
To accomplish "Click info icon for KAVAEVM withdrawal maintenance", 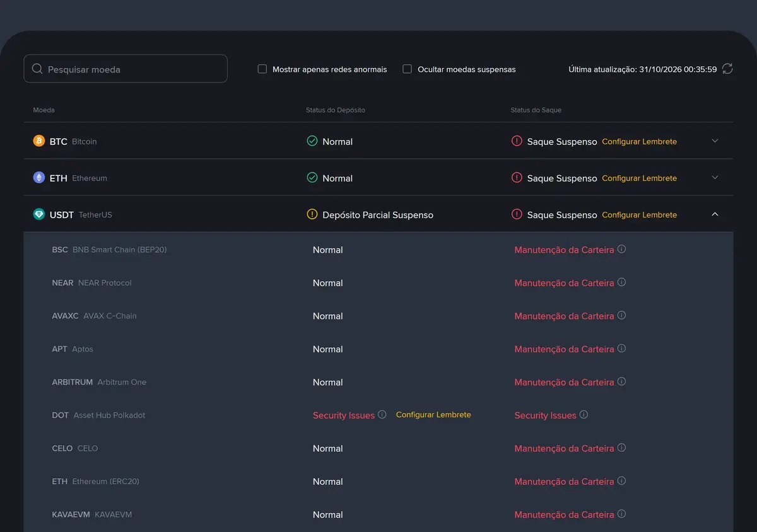I will click(621, 514).
